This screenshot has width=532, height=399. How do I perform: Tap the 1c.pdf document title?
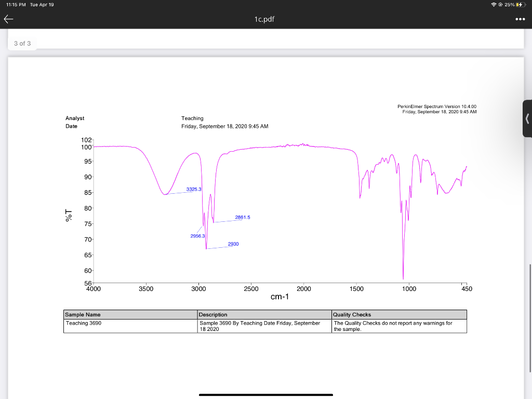264,19
